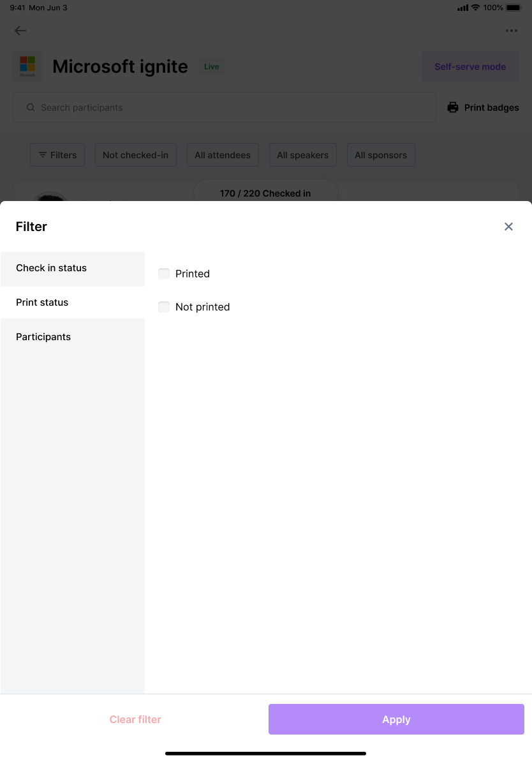Tick the Not printed checkbox
Viewport: 532px width, 762px height.
[x=164, y=306]
